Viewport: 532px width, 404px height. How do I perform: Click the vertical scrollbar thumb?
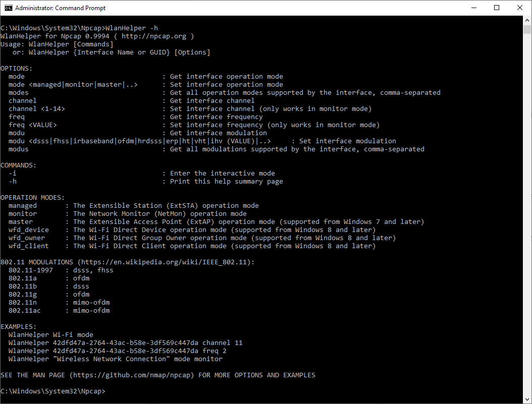coord(527,29)
